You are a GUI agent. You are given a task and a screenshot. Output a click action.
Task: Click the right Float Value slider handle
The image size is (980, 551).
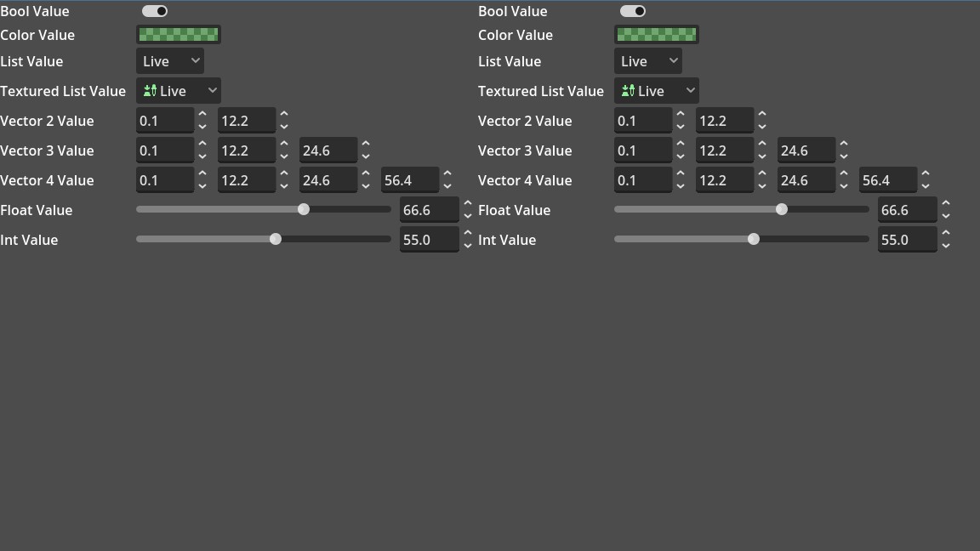[782, 209]
